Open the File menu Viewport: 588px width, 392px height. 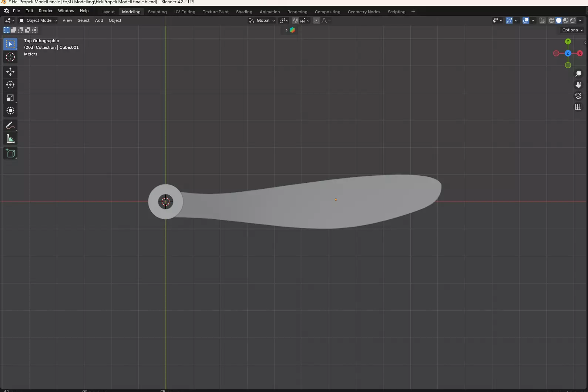pos(17,11)
